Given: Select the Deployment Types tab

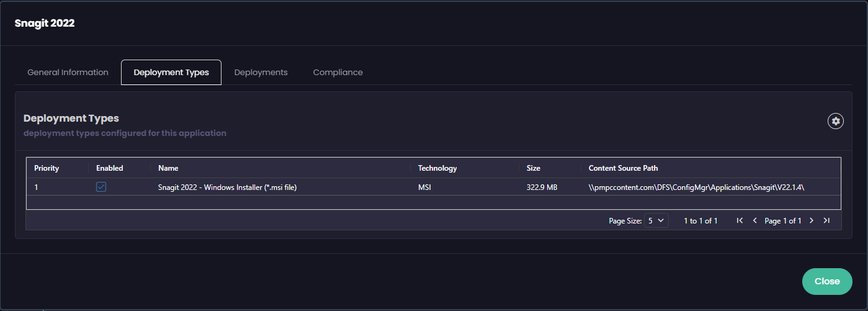Looking at the screenshot, I should pyautogui.click(x=171, y=73).
